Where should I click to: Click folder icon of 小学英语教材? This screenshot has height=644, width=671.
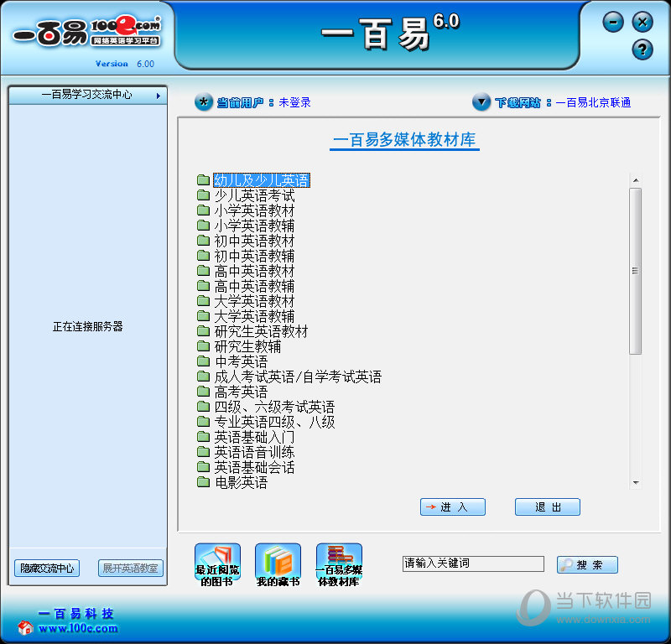pyautogui.click(x=203, y=210)
